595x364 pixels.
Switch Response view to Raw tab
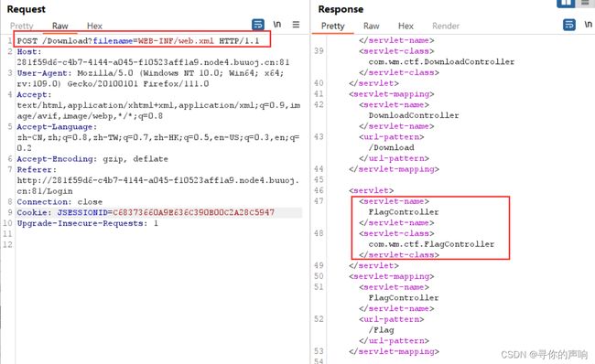pos(371,26)
